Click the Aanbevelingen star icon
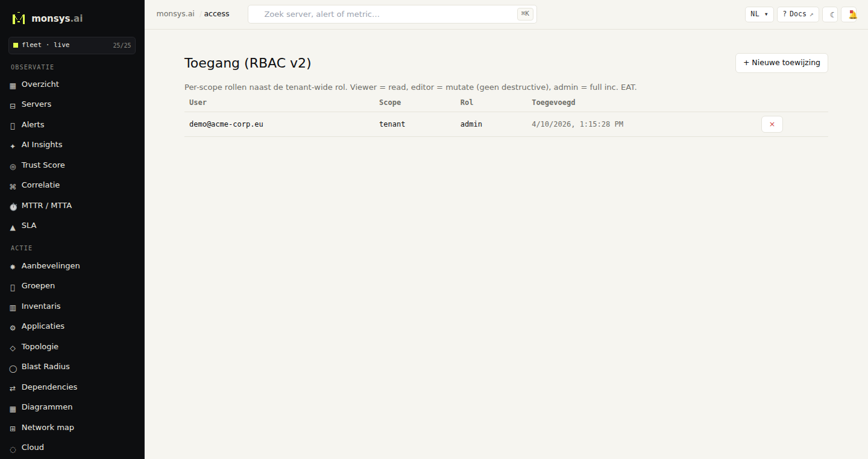 pos(13,267)
